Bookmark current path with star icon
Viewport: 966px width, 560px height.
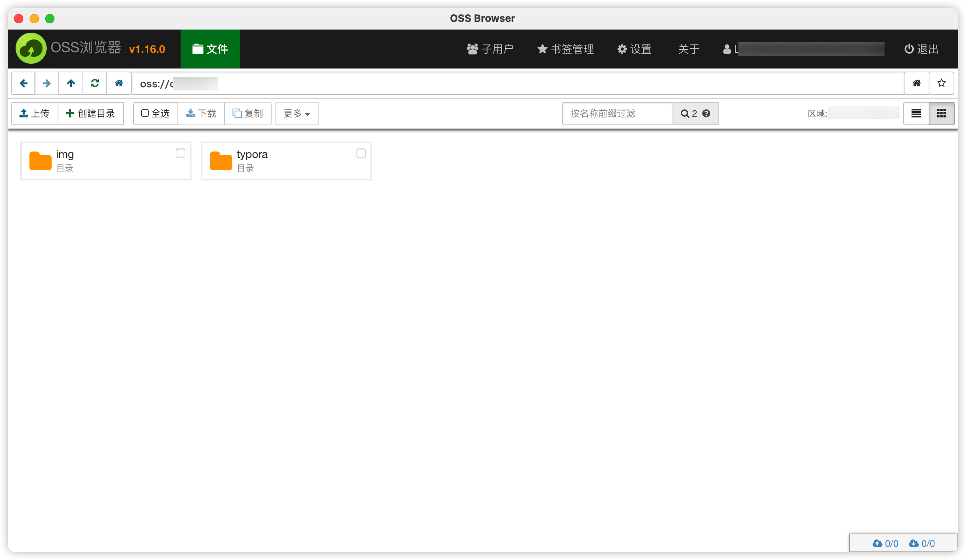[941, 83]
